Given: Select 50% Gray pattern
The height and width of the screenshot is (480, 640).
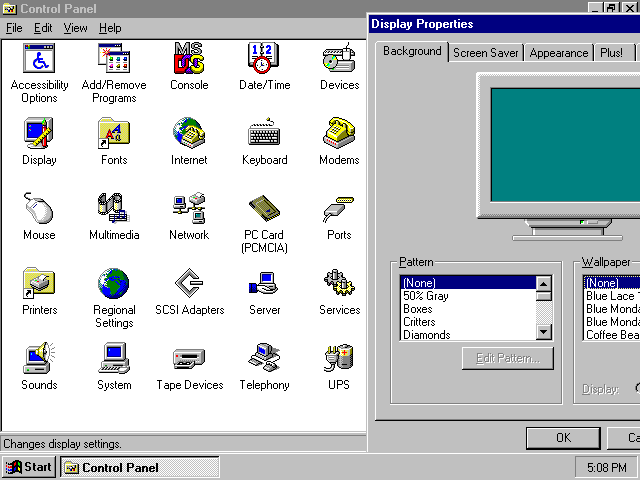Looking at the screenshot, I should click(x=469, y=296).
